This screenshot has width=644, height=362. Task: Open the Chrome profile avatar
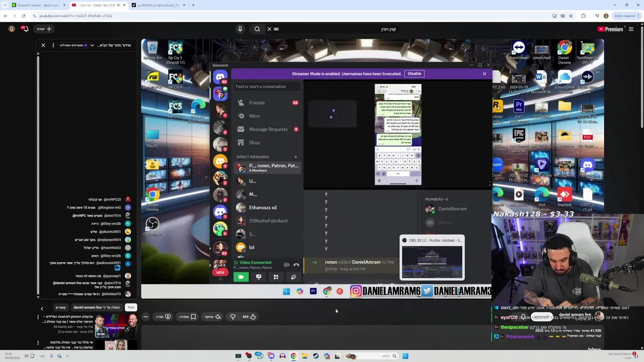(x=606, y=16)
